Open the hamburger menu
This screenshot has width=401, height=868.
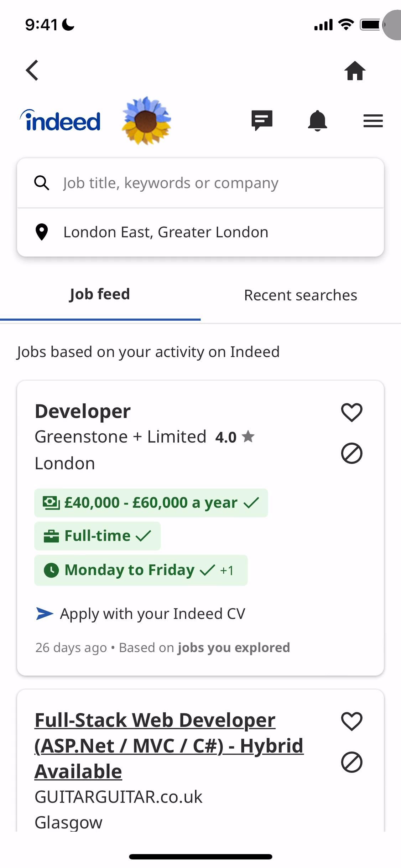(373, 121)
